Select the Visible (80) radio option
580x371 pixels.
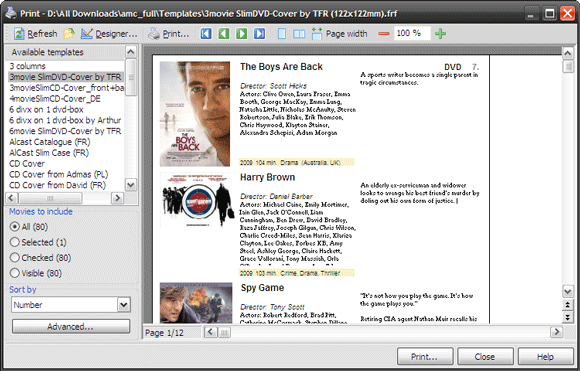coord(36,273)
